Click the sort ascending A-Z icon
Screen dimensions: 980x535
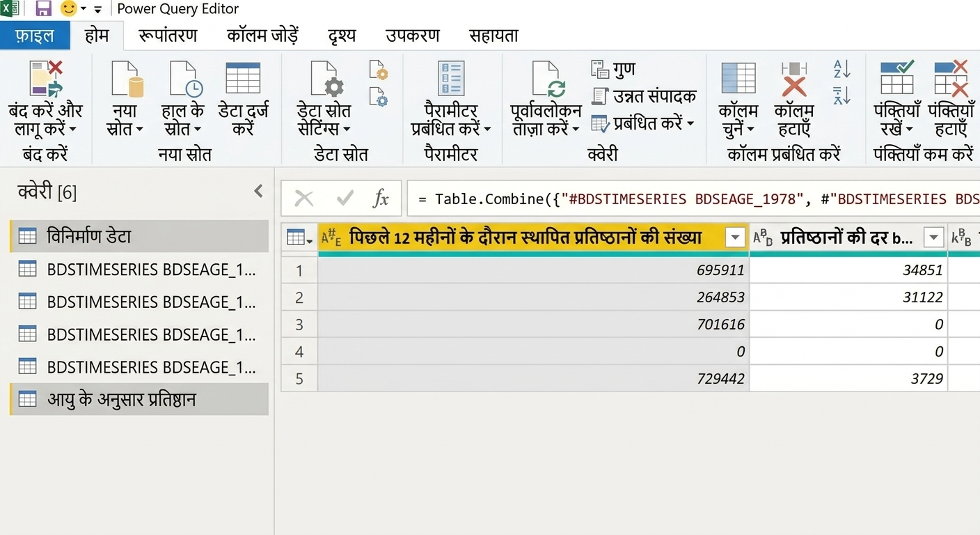pyautogui.click(x=842, y=69)
